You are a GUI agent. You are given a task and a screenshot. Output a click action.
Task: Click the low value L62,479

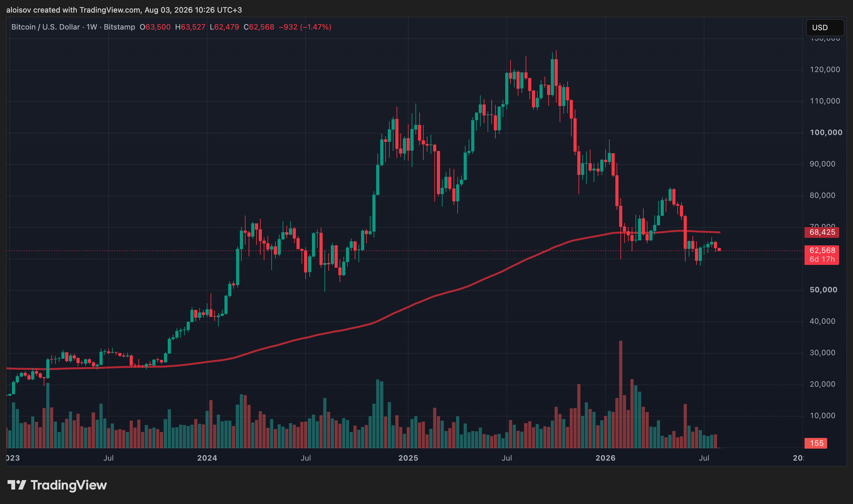(x=224, y=27)
